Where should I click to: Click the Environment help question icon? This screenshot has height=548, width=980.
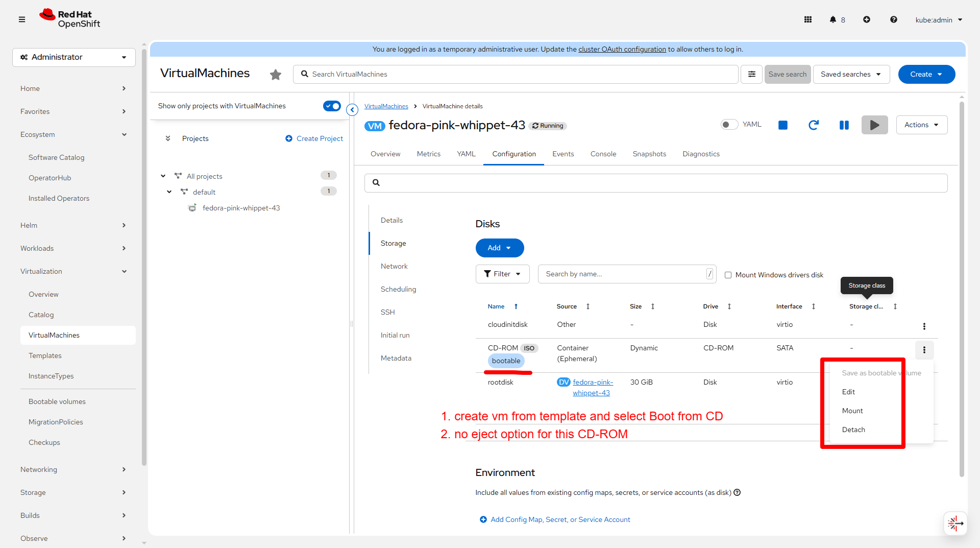737,492
